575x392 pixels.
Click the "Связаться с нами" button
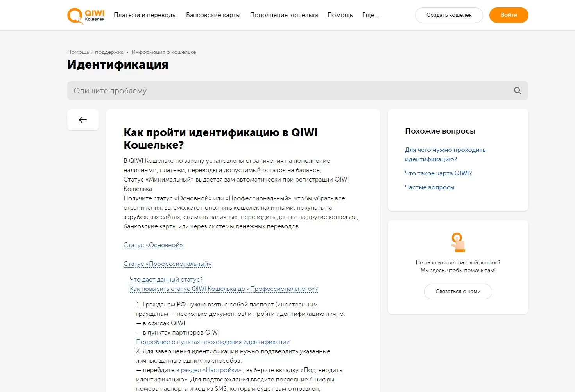pos(458,291)
